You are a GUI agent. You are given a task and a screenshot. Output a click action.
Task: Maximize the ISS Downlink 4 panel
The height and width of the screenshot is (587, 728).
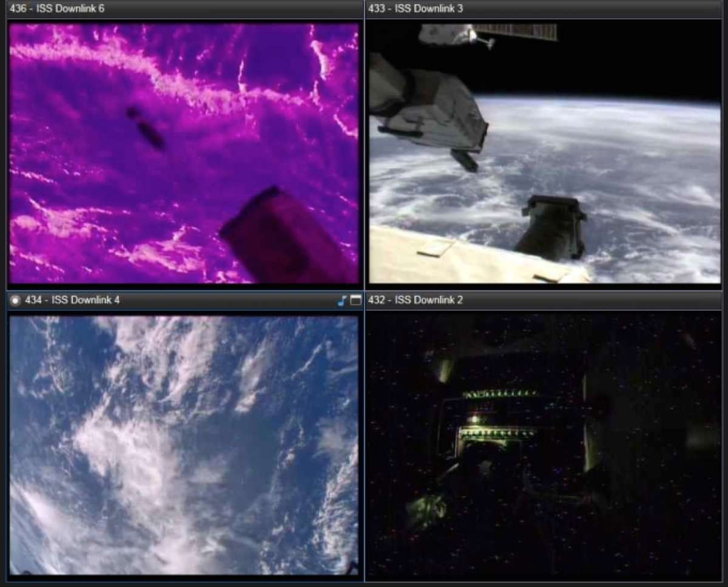[356, 300]
